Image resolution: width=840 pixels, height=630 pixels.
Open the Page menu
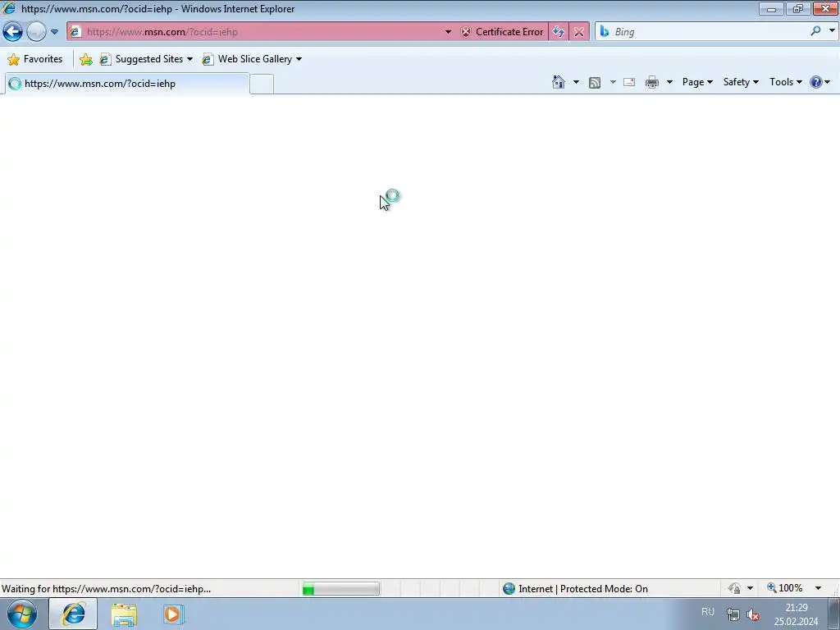(x=697, y=82)
